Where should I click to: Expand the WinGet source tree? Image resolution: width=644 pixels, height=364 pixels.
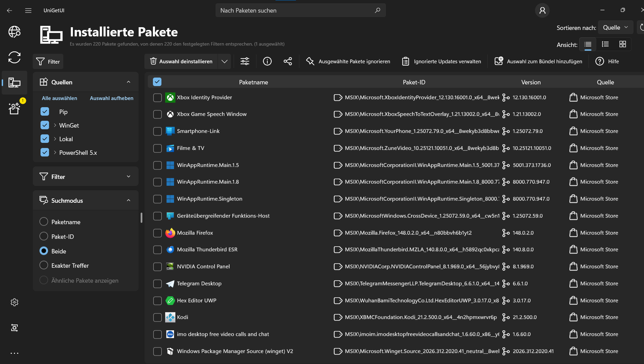(55, 125)
